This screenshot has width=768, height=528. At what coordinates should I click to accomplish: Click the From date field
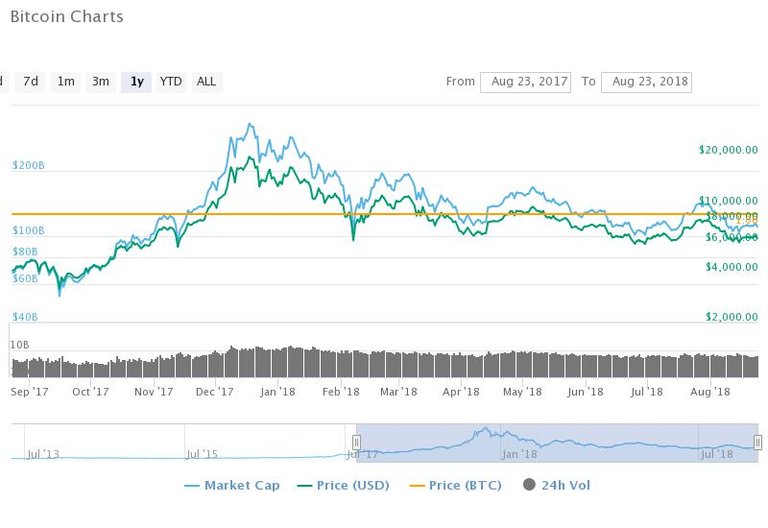(x=525, y=81)
